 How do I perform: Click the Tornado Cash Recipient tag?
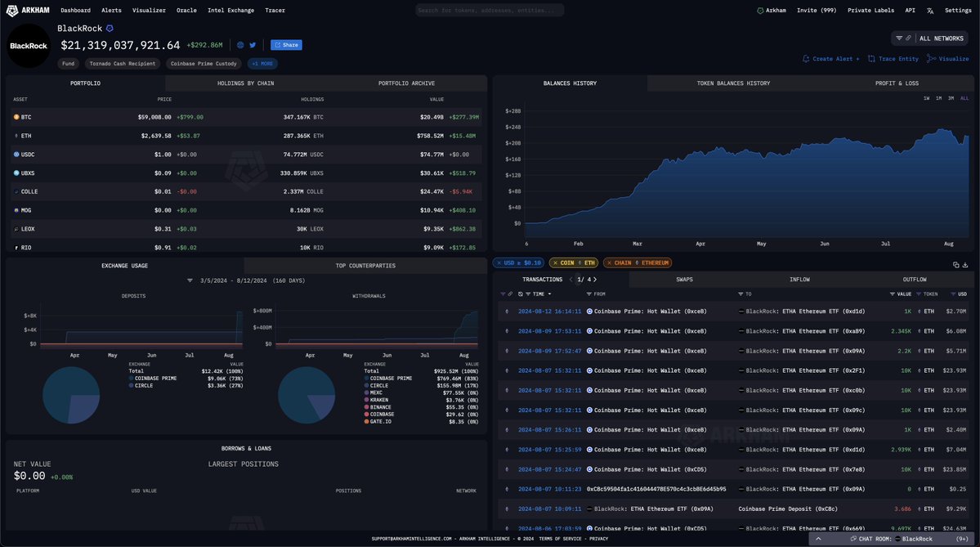pos(123,64)
